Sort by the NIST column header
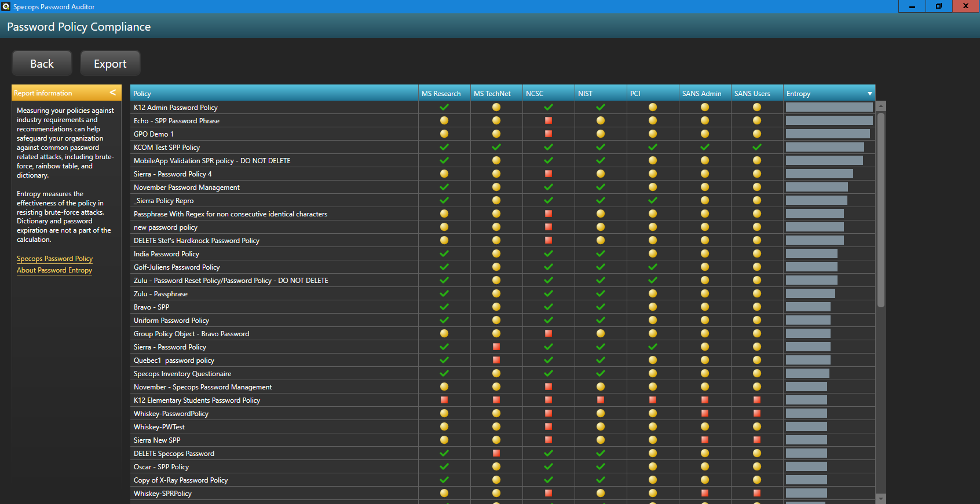 pos(601,93)
